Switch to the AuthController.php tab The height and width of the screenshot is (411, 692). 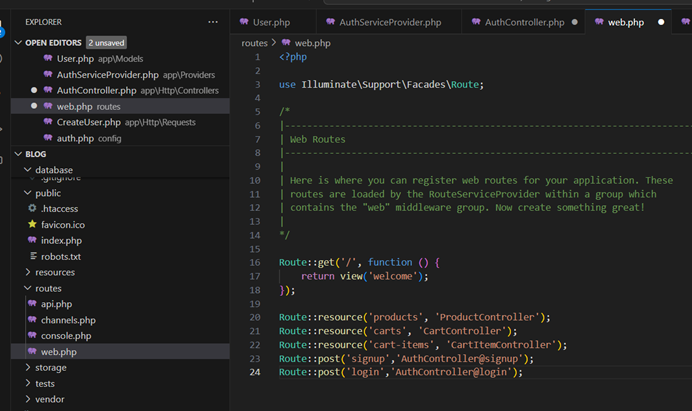pyautogui.click(x=523, y=22)
